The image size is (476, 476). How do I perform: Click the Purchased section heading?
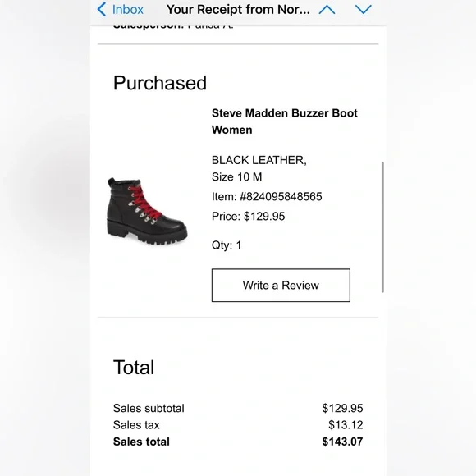click(x=160, y=83)
